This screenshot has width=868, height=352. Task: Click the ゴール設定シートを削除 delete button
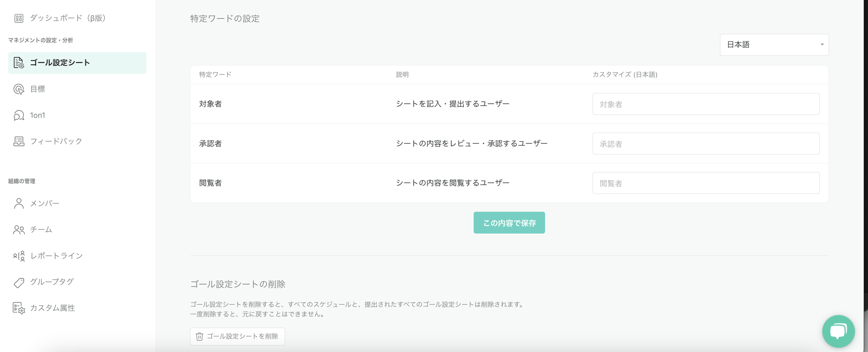point(237,336)
